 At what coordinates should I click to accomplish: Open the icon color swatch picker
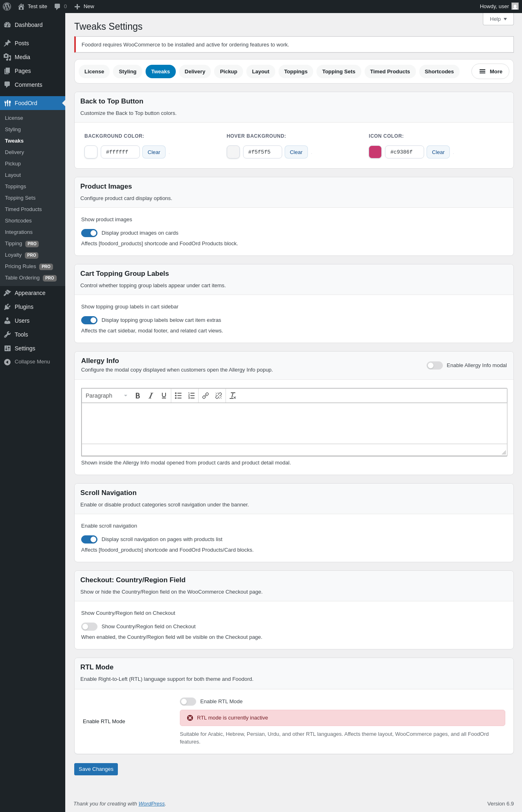click(x=375, y=152)
